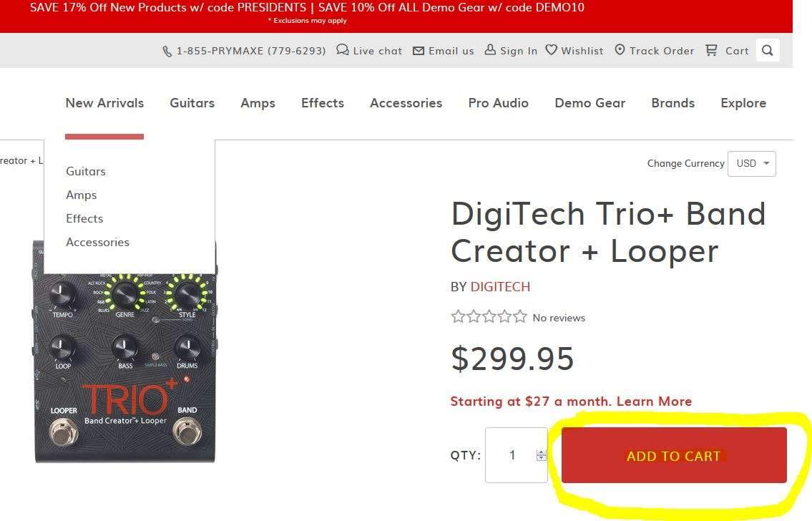Viewport: 812px width, 521px height.
Task: Click the star rating row
Action: (x=489, y=316)
